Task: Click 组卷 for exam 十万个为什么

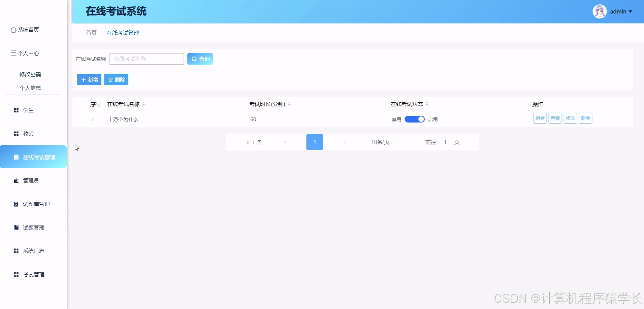Action: (540, 118)
